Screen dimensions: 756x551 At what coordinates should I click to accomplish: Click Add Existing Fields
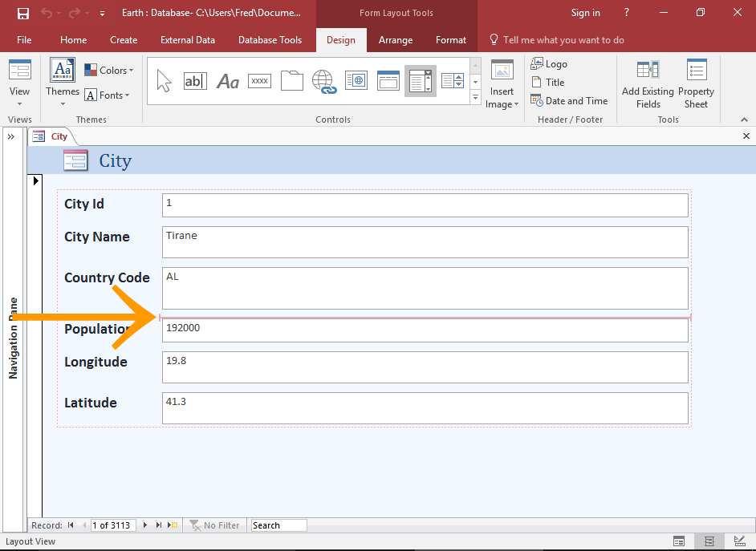tap(648, 83)
